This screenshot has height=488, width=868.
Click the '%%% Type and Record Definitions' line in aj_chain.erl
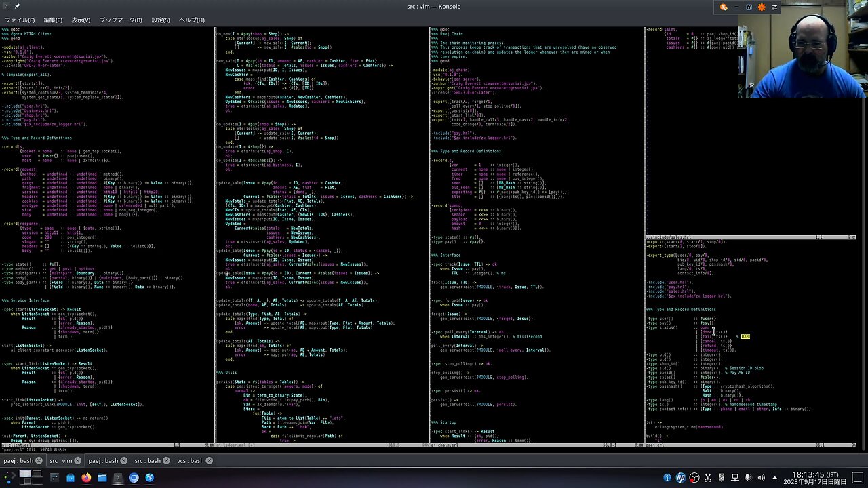click(x=466, y=151)
